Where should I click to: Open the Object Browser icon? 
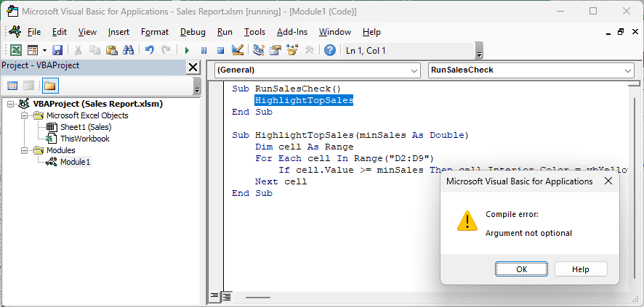click(x=292, y=50)
